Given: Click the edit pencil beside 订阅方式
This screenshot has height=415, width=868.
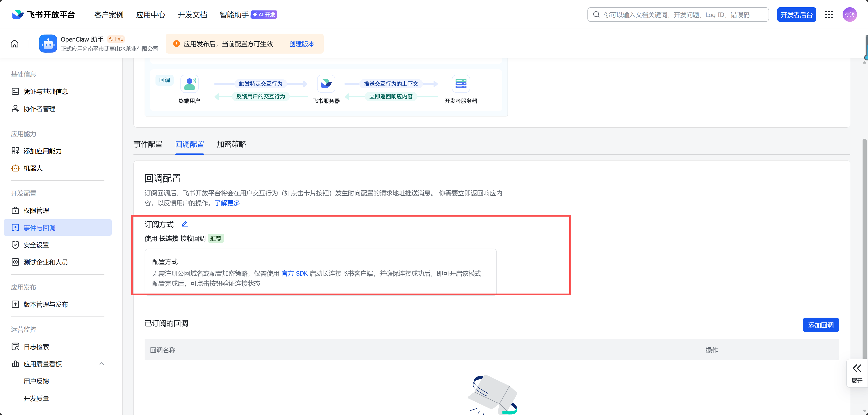Looking at the screenshot, I should (185, 224).
